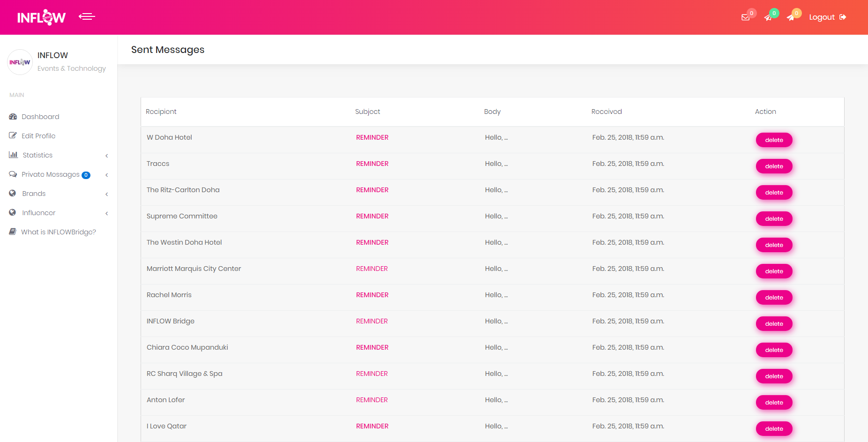Click the Received column header
868x442 pixels.
click(x=606, y=112)
